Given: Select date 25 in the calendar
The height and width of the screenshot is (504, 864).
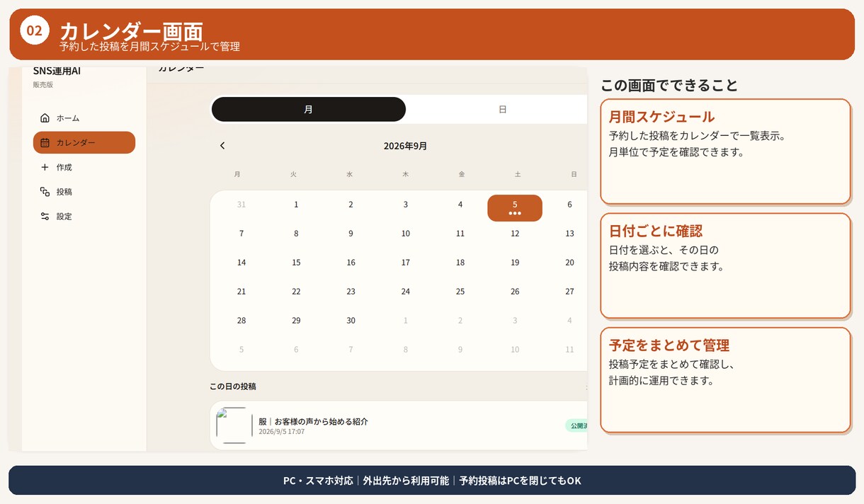Looking at the screenshot, I should tap(460, 292).
